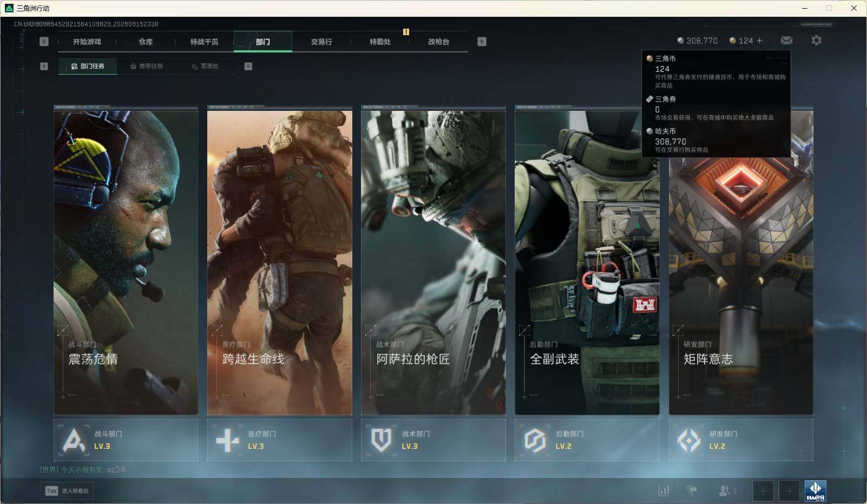This screenshot has height=504, width=867.
Task: Click the 战术部门 shield emblem icon
Action: 382,440
